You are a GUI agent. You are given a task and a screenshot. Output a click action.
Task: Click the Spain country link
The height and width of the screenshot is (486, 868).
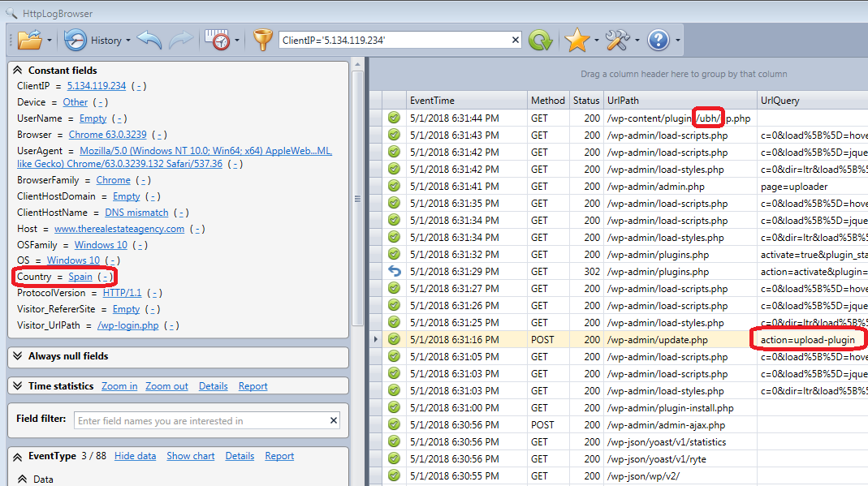coord(80,277)
